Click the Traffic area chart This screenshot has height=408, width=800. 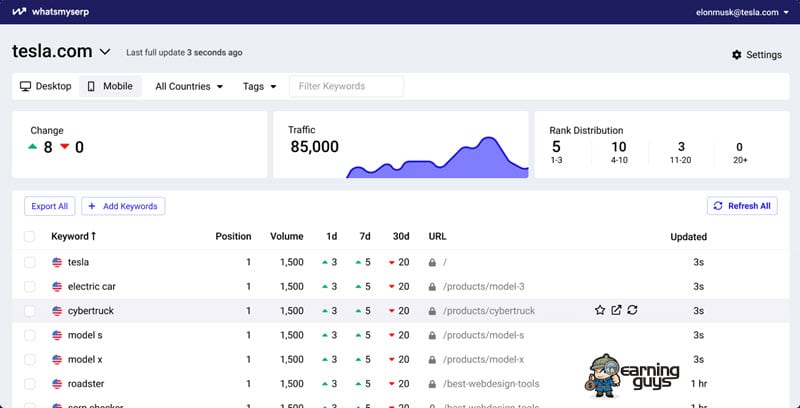tap(437, 158)
